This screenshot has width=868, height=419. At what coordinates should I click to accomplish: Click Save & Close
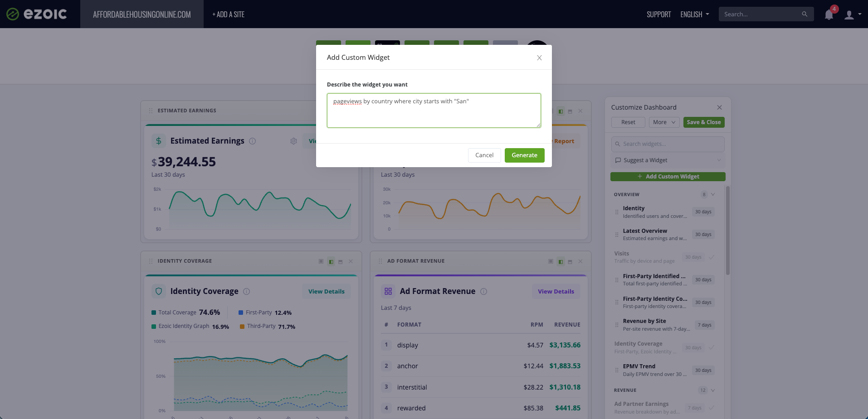(x=703, y=122)
